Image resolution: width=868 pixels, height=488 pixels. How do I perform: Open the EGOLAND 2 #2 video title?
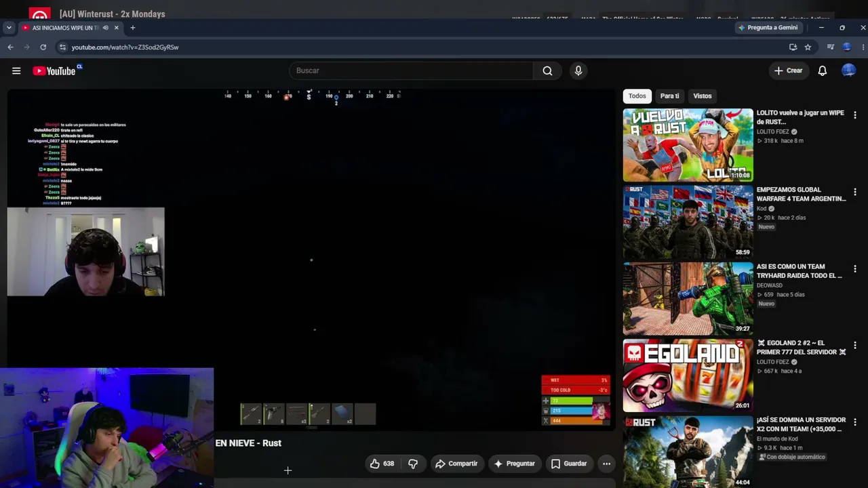coord(802,348)
